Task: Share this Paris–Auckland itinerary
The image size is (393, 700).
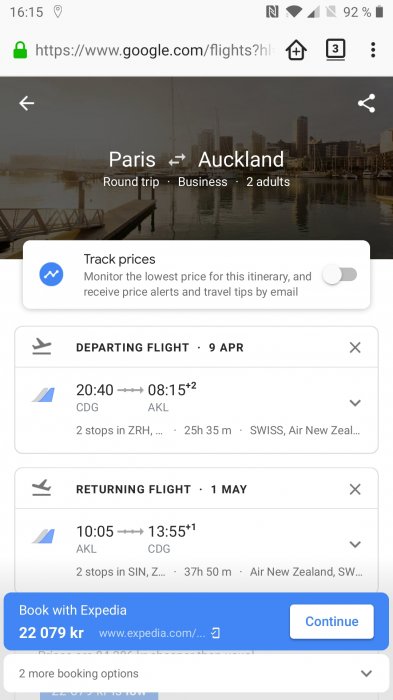Action: click(366, 103)
